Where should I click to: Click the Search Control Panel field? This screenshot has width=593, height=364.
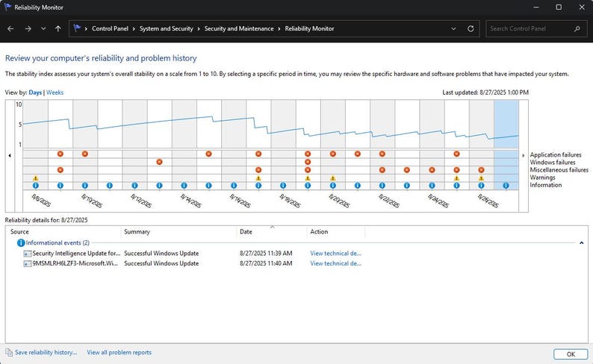click(x=530, y=28)
